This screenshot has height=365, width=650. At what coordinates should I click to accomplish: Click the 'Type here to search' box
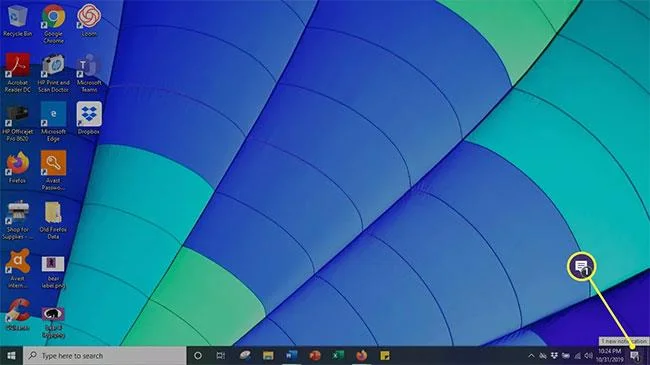104,355
